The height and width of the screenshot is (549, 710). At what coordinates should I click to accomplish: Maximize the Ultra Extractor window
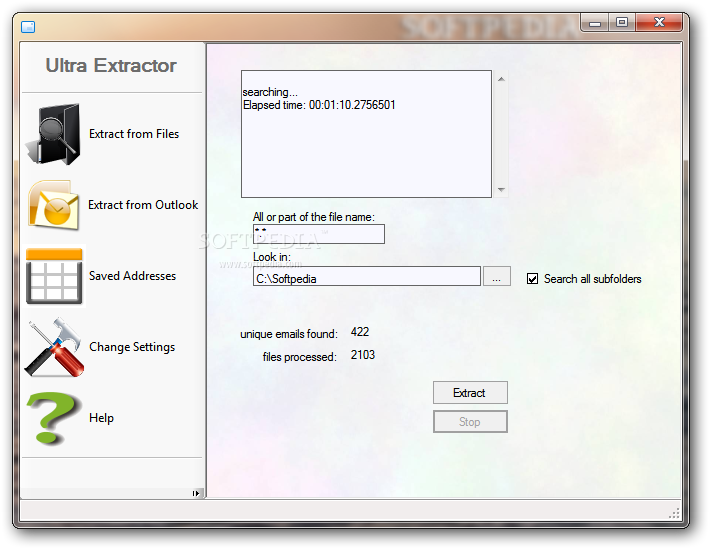pyautogui.click(x=622, y=22)
